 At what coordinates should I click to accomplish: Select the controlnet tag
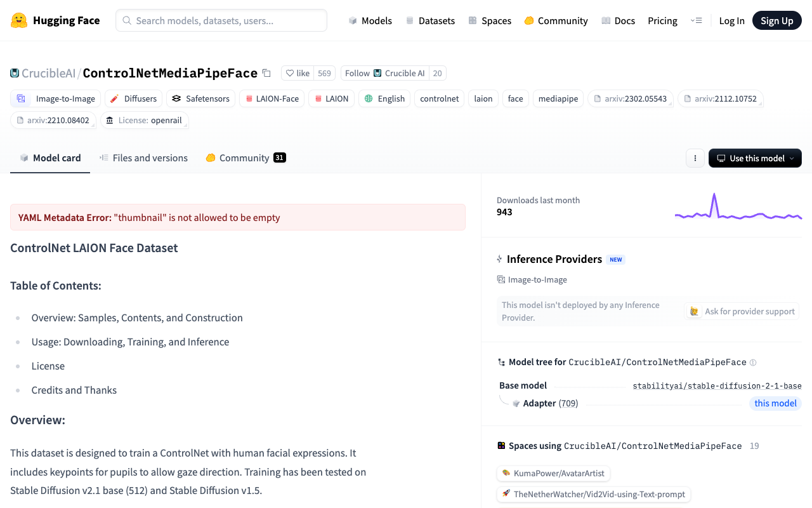[439, 98]
